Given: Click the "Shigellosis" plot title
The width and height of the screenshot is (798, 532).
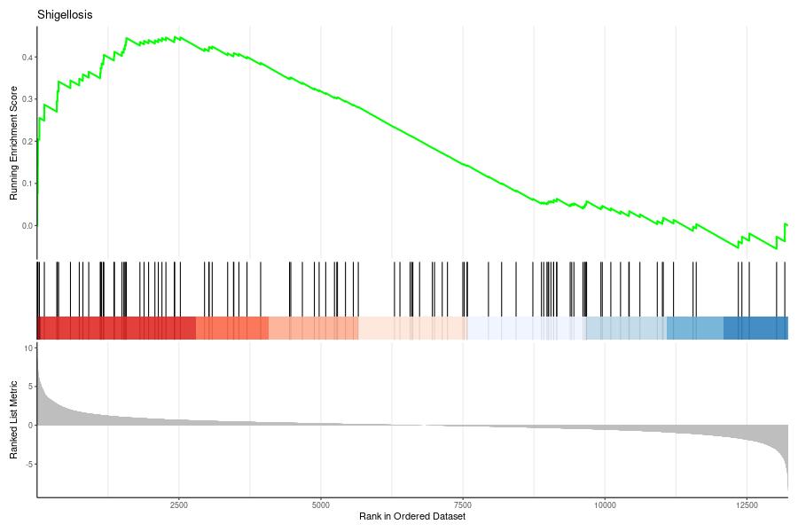Looking at the screenshot, I should click(65, 15).
